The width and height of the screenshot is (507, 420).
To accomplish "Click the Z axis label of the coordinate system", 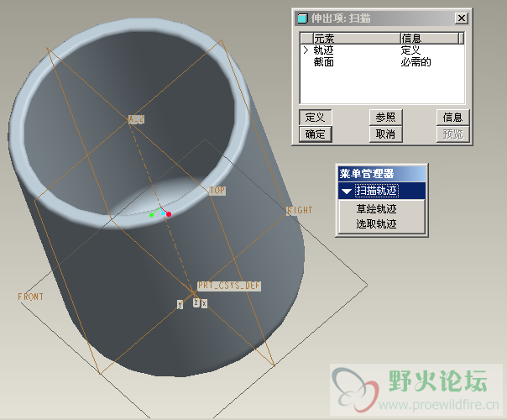I will (196, 302).
